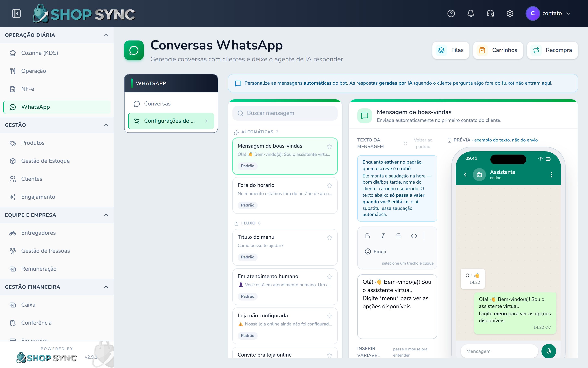This screenshot has width=588, height=368.
Task: Collapse the Gestão Financeira section
Action: pos(106,287)
